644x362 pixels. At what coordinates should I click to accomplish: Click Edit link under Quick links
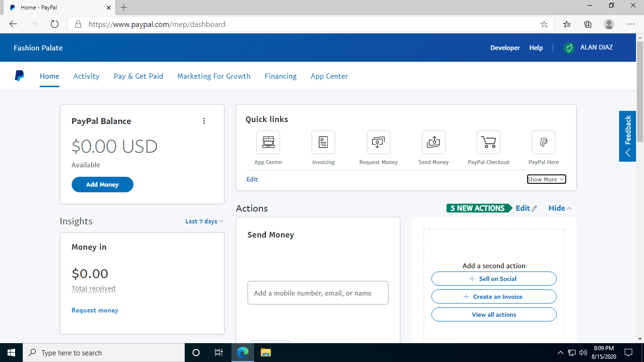(x=252, y=180)
